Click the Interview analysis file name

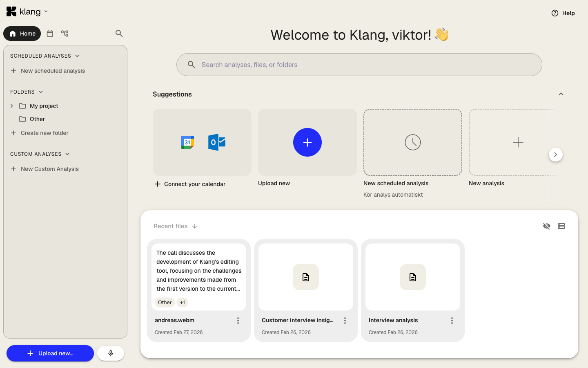tap(393, 320)
